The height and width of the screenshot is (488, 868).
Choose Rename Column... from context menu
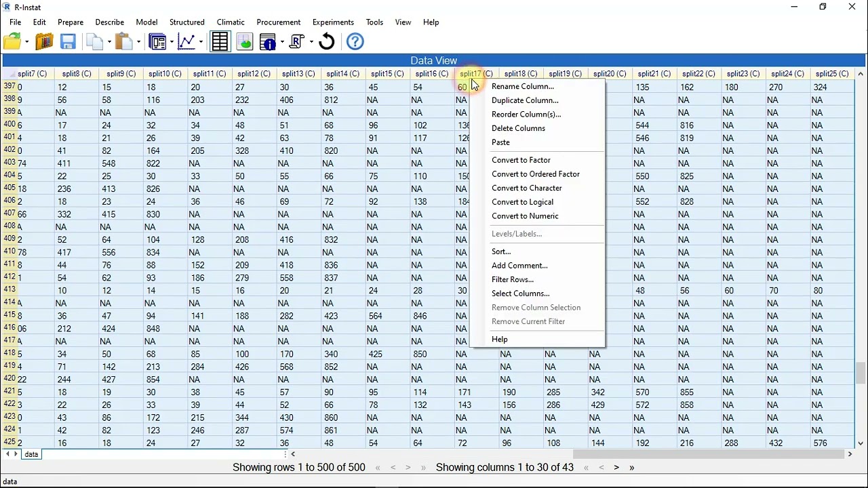[x=522, y=87]
